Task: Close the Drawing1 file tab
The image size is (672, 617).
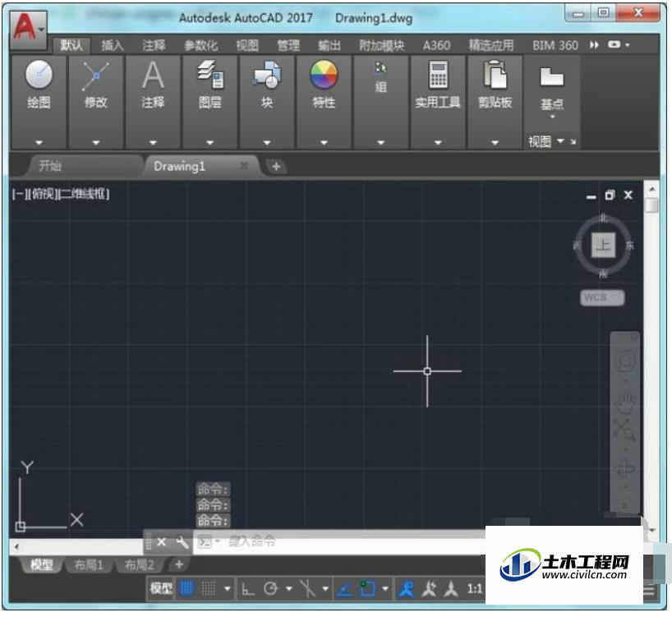Action: 244,165
